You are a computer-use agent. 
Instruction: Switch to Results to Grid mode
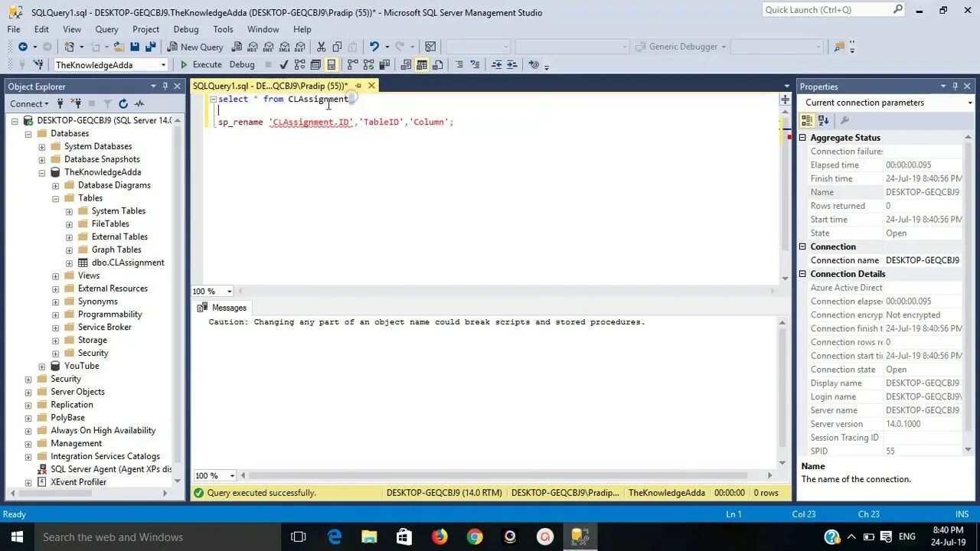(421, 64)
